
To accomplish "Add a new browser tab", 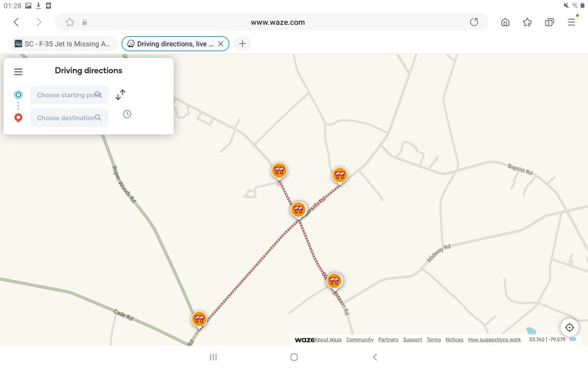I will pyautogui.click(x=242, y=44).
